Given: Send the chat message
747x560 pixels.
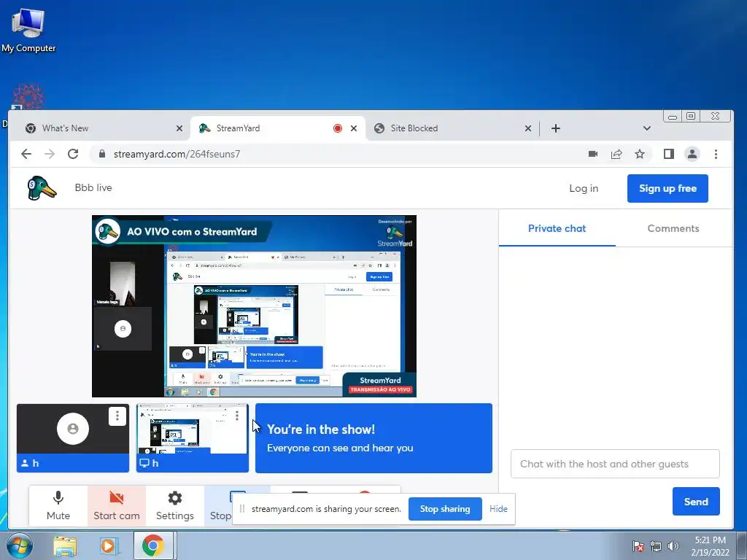Looking at the screenshot, I should (x=696, y=502).
